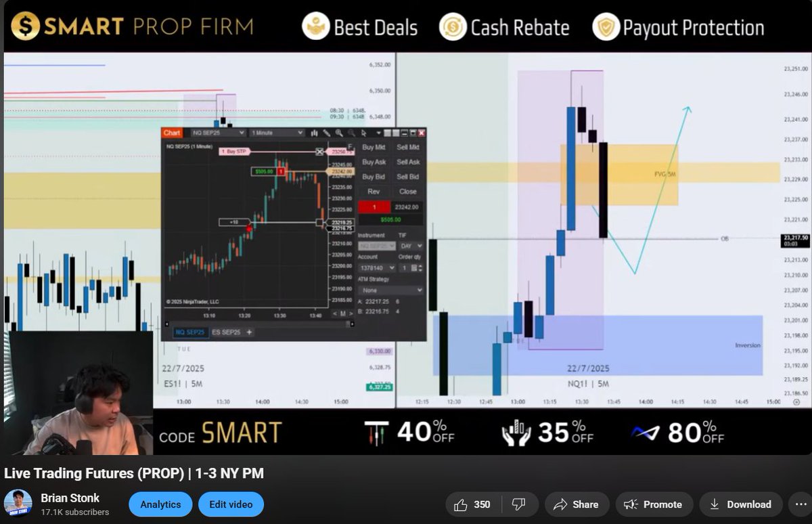This screenshot has width=812, height=524.
Task: Open Brian Stonk channel avatar
Action: 18,504
